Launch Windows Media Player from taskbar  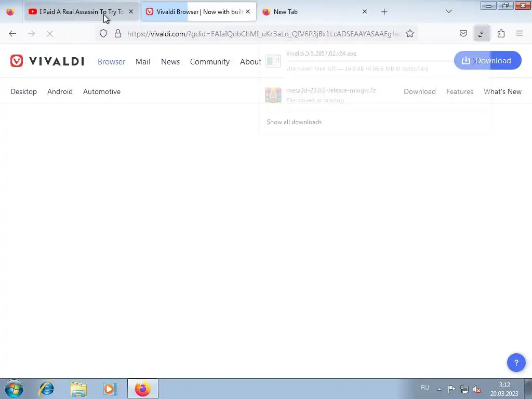110,389
